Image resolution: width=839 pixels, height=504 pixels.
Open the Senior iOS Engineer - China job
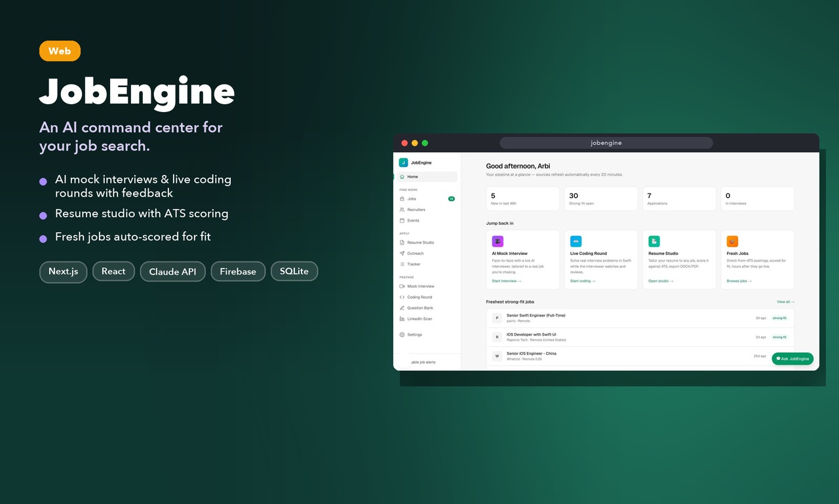pos(640,356)
